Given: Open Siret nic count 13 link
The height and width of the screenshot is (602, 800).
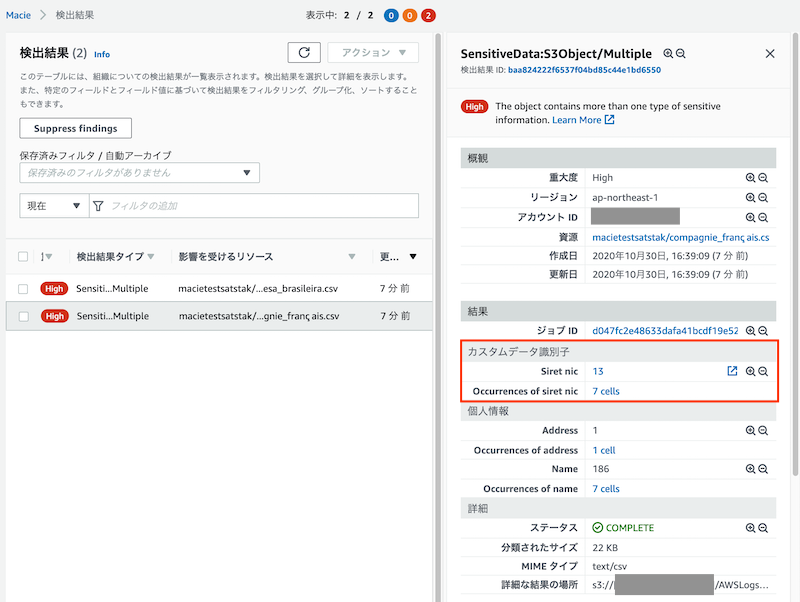Looking at the screenshot, I should coord(598,371).
